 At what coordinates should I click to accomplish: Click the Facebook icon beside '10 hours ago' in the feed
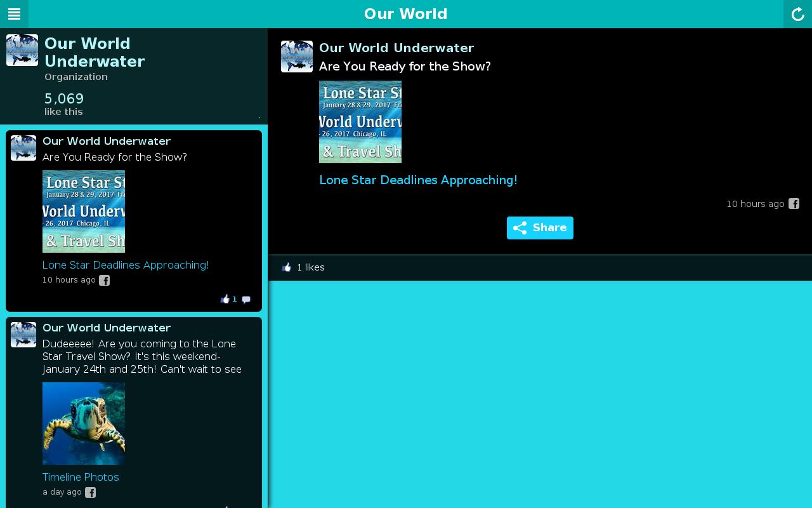point(105,281)
